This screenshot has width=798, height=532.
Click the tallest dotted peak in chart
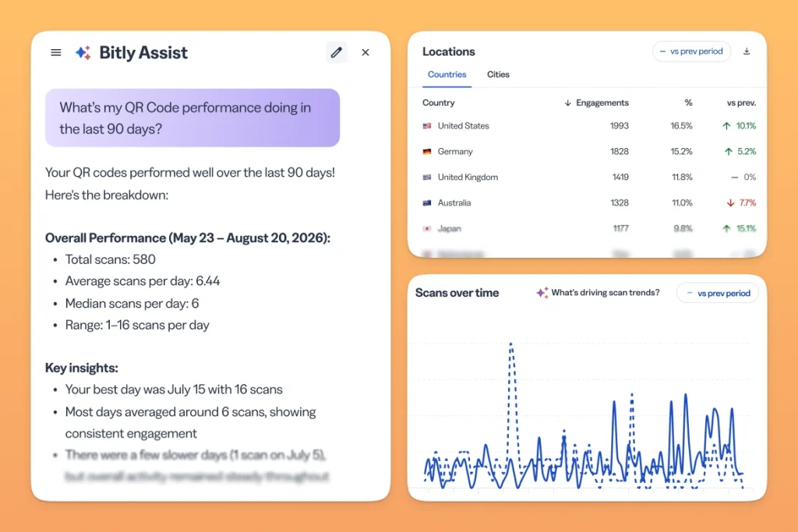tap(511, 346)
